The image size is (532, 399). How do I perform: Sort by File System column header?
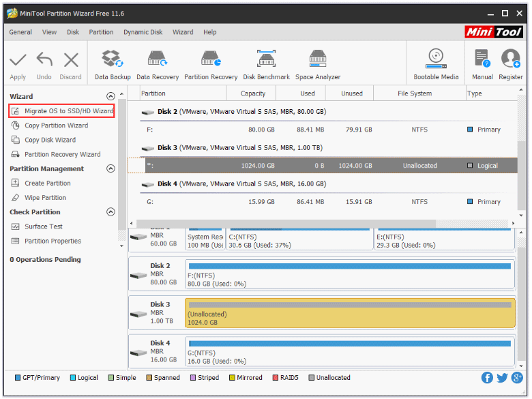pos(419,93)
